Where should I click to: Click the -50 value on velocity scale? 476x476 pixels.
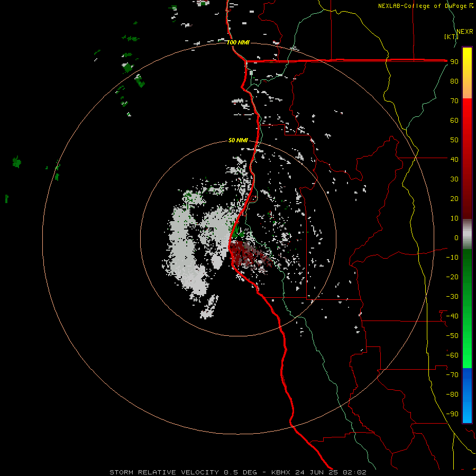coord(452,336)
